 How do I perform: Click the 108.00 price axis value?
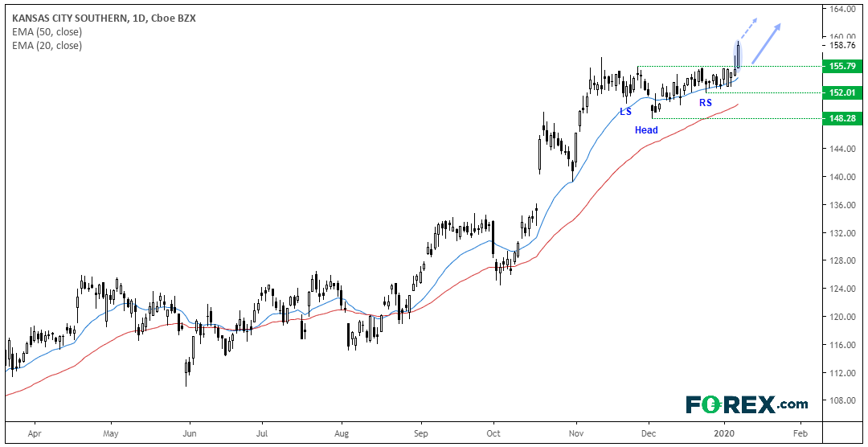[842, 400]
